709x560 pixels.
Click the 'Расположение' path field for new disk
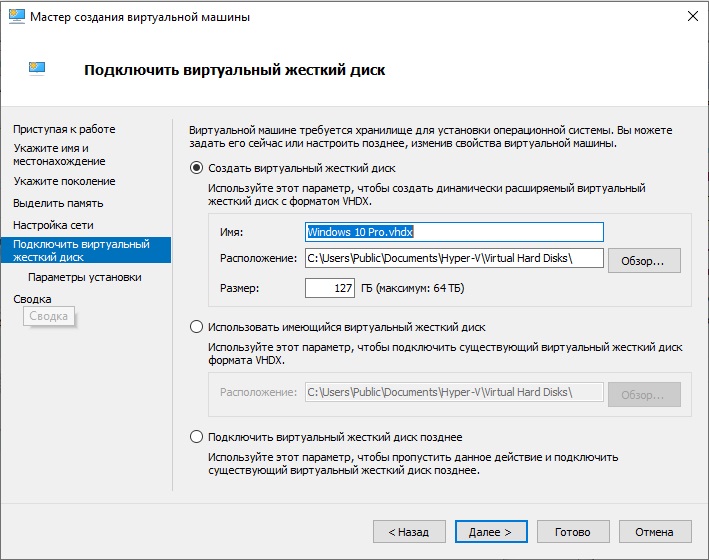coord(454,260)
